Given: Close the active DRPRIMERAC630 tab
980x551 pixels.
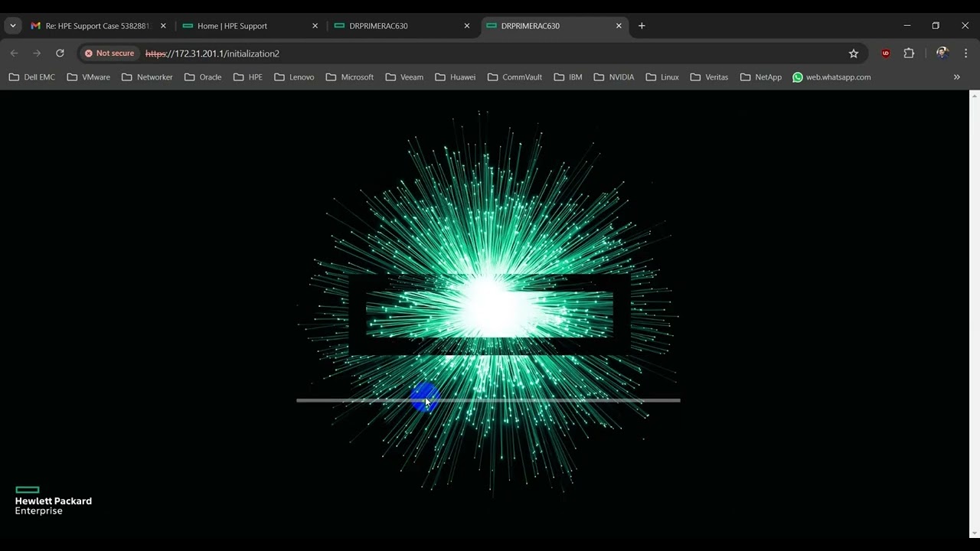Looking at the screenshot, I should (619, 26).
